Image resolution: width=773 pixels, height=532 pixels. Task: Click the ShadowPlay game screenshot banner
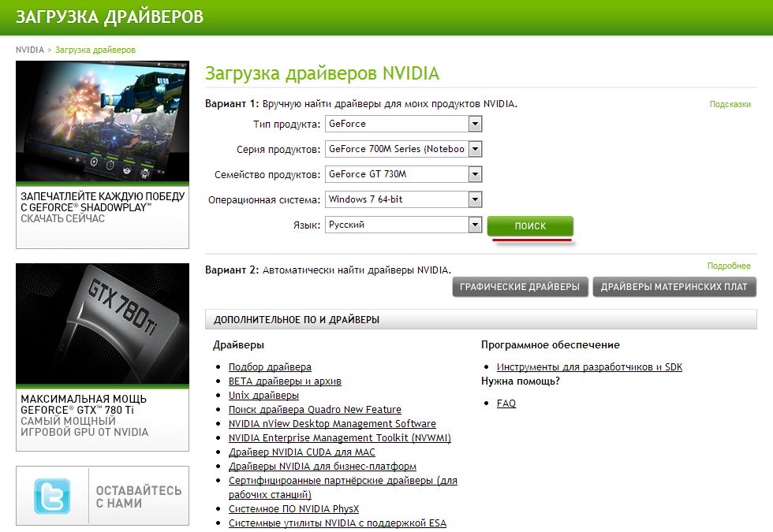[103, 121]
